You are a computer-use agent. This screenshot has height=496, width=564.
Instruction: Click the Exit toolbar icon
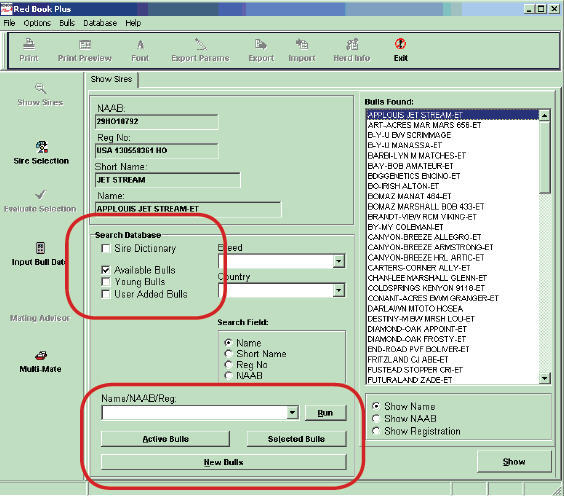(400, 44)
